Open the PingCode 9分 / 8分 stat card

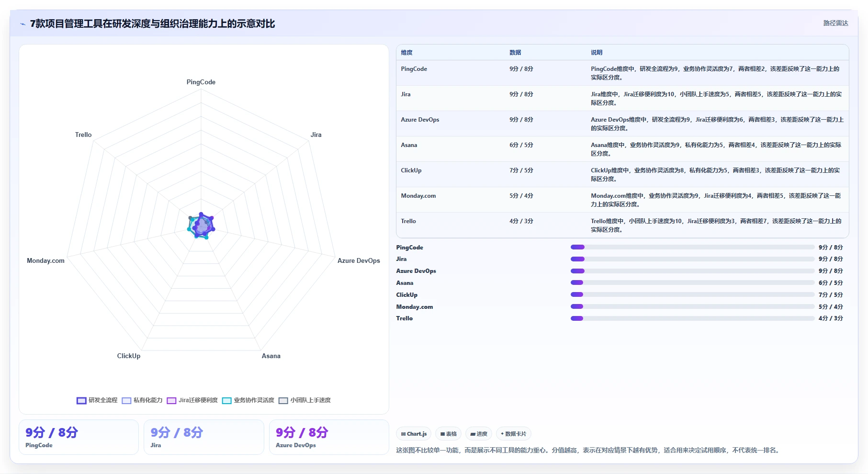tap(79, 437)
